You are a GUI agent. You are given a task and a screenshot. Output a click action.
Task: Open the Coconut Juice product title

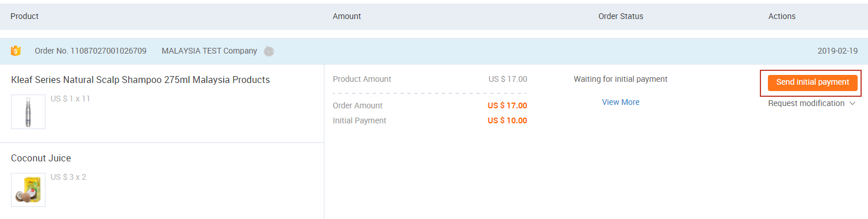click(41, 158)
